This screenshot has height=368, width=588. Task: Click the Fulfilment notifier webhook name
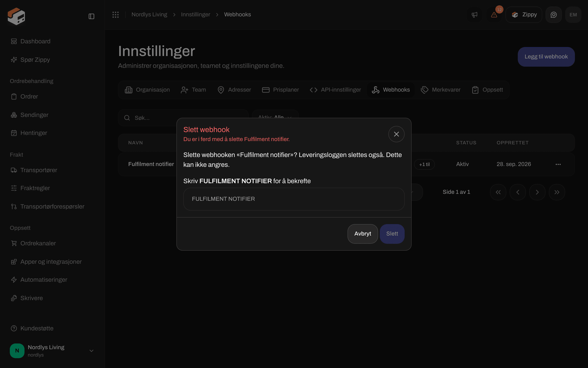coord(151,164)
